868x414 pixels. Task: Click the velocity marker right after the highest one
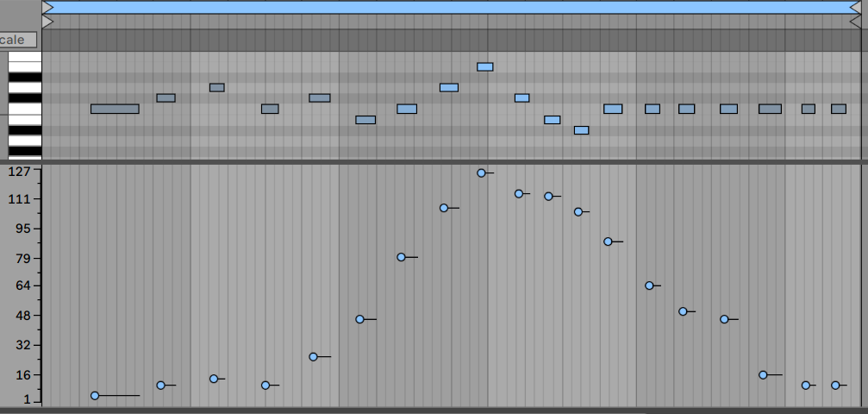(519, 194)
